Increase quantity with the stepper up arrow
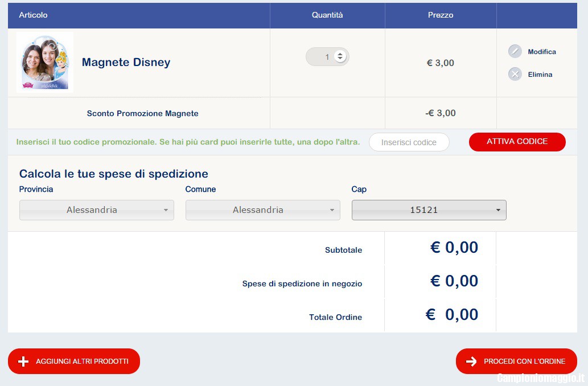This screenshot has width=588, height=386. pos(340,55)
